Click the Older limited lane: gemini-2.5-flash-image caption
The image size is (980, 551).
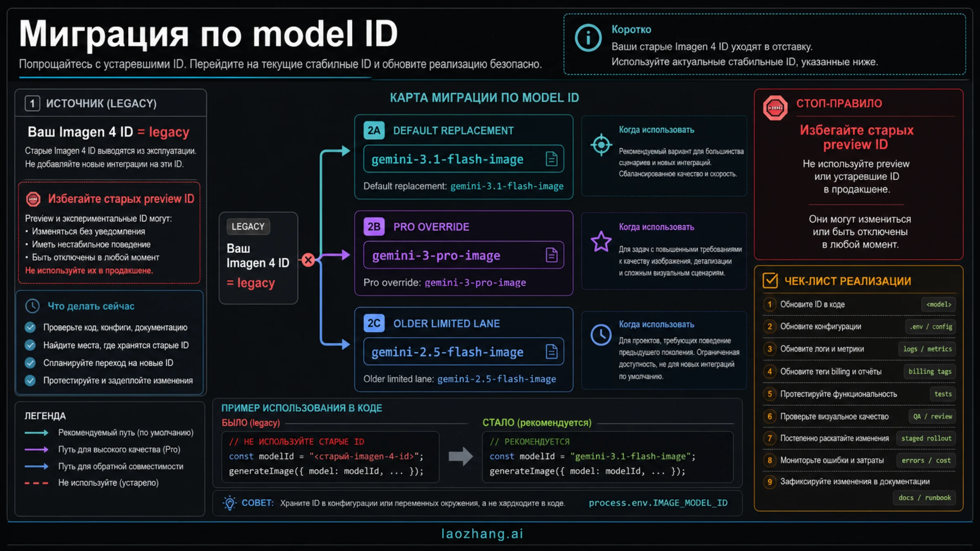coord(460,379)
